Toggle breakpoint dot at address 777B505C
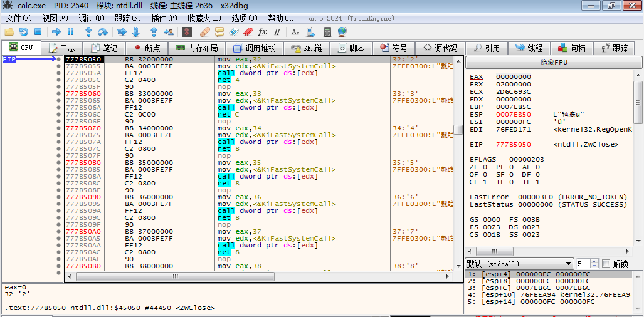This screenshot has width=644, height=317. [59, 80]
